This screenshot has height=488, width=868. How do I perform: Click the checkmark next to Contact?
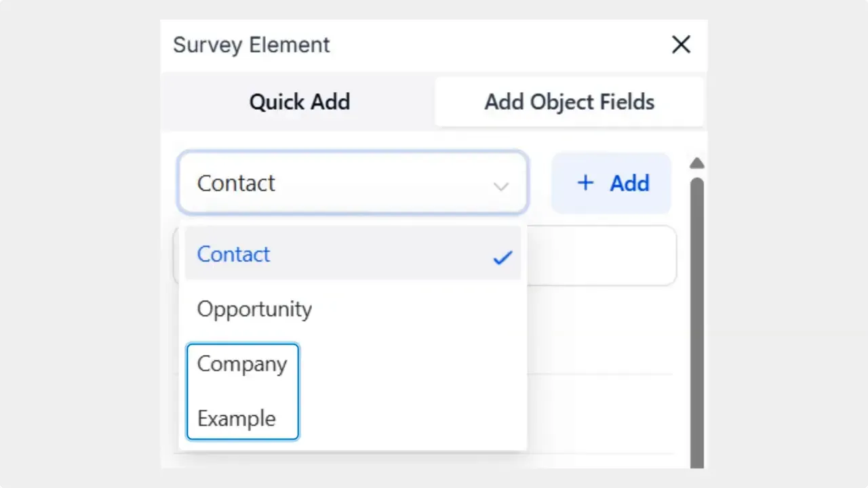(x=502, y=257)
